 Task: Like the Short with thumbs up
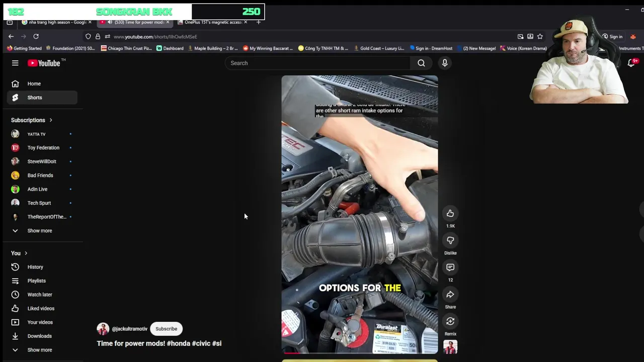click(450, 214)
